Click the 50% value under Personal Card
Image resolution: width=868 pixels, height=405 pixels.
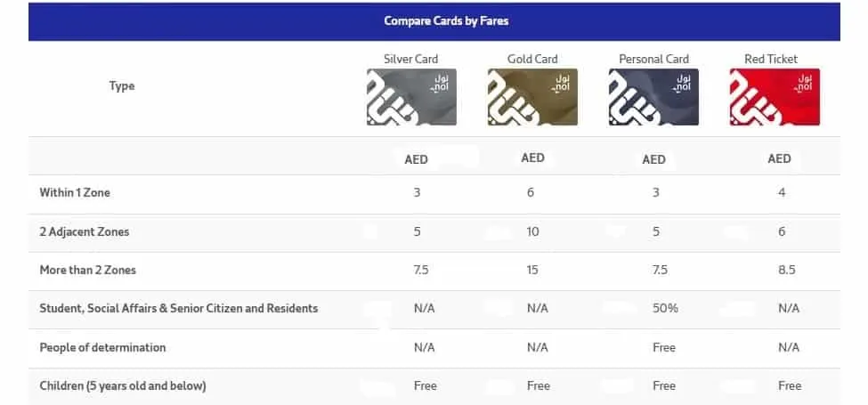coord(665,308)
